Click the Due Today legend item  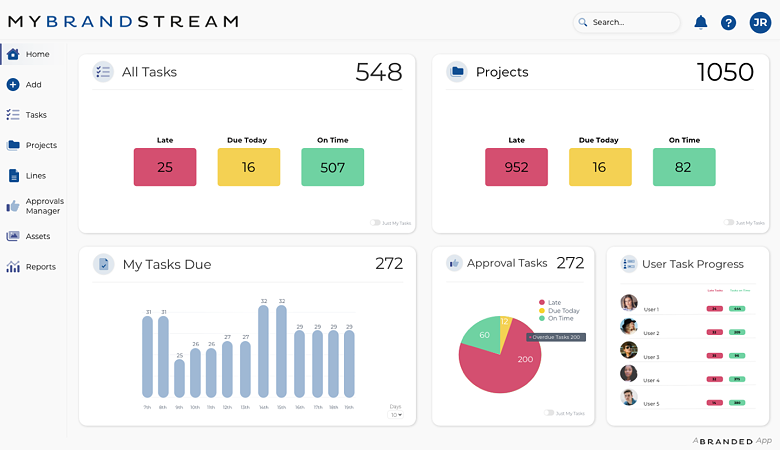[560, 310]
